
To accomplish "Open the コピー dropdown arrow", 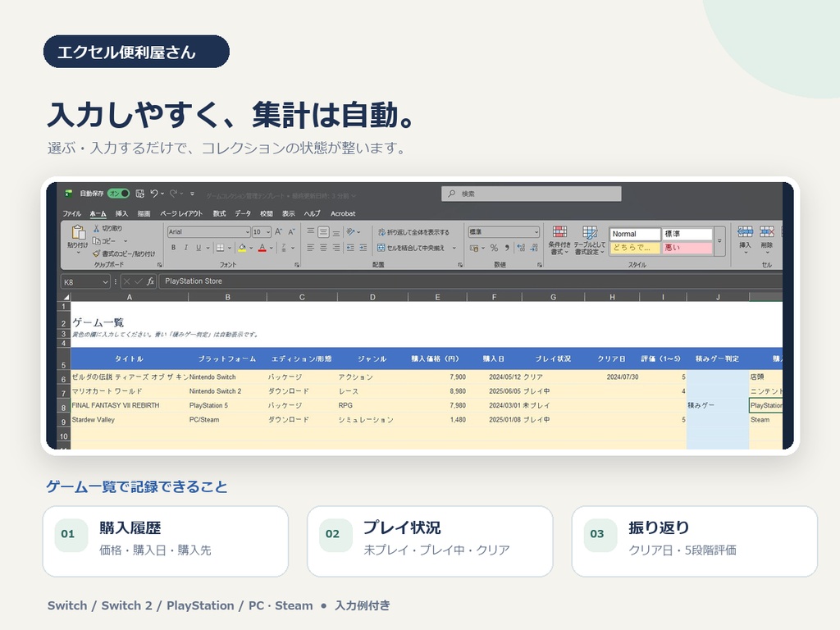I will [x=126, y=241].
